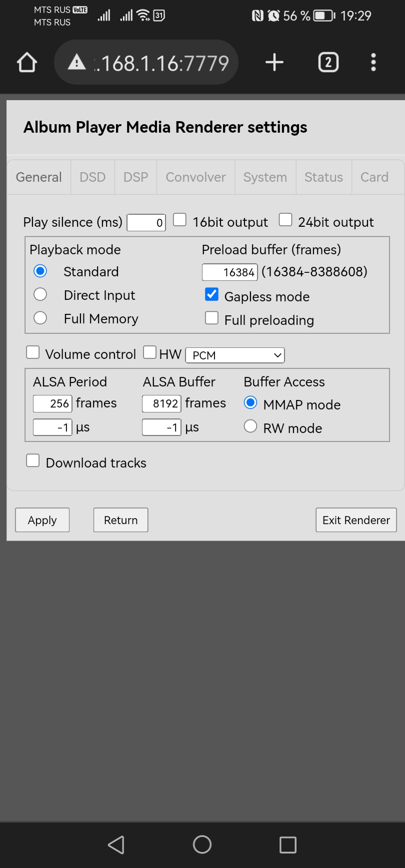The image size is (405, 868).
Task: Tap the insecure connection warning triangle
Action: click(x=76, y=62)
